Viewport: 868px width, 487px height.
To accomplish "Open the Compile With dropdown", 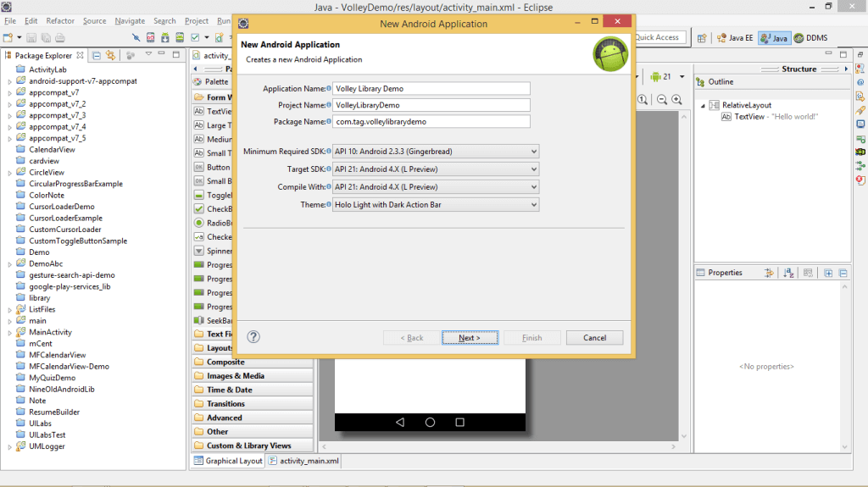I will point(436,186).
